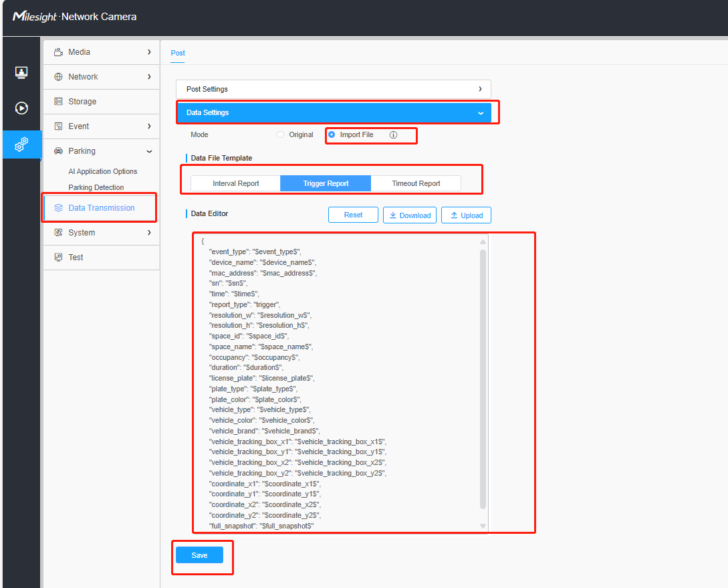Screen dimensions: 728x588
Task: Click the Network globe icon
Action: click(58, 77)
